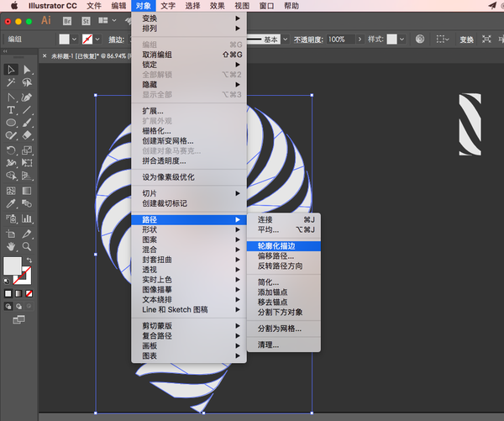Open the Apple menu

pyautogui.click(x=14, y=6)
